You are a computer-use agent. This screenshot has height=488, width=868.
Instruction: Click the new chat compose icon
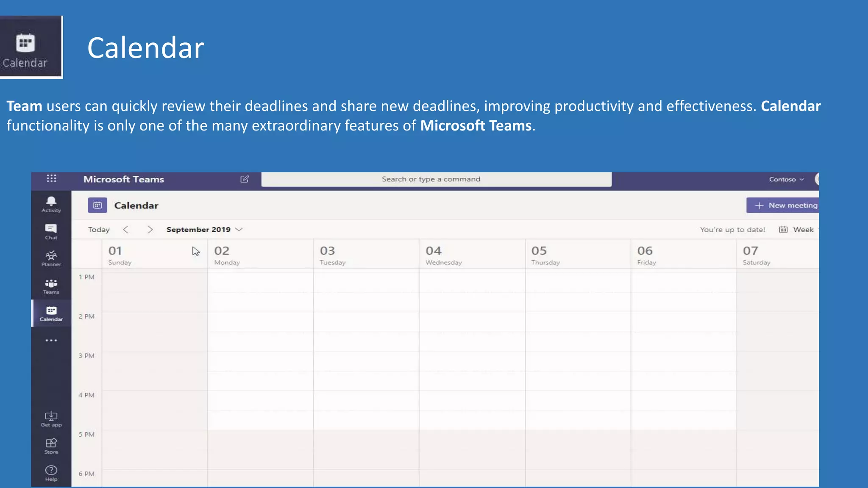(x=245, y=179)
